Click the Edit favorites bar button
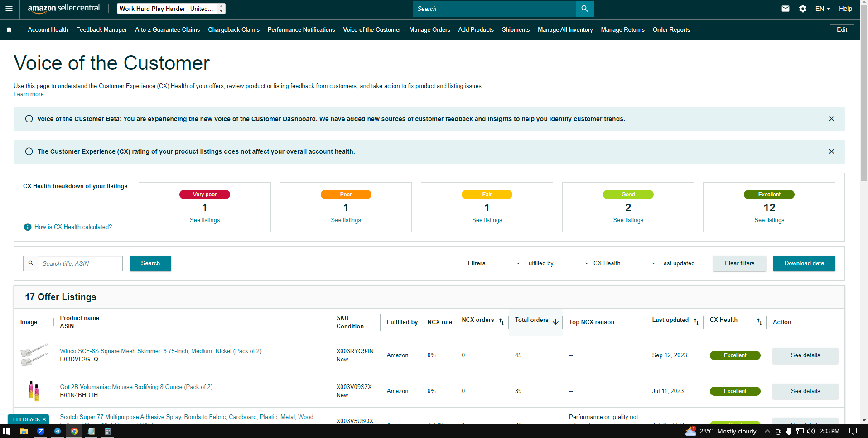Viewport: 868px width, 438px height. 842,30
